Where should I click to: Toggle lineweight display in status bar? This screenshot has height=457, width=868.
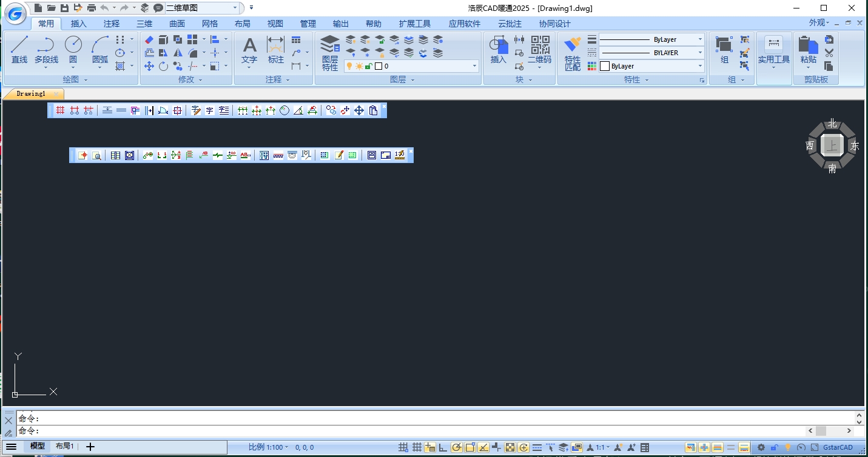tap(537, 447)
